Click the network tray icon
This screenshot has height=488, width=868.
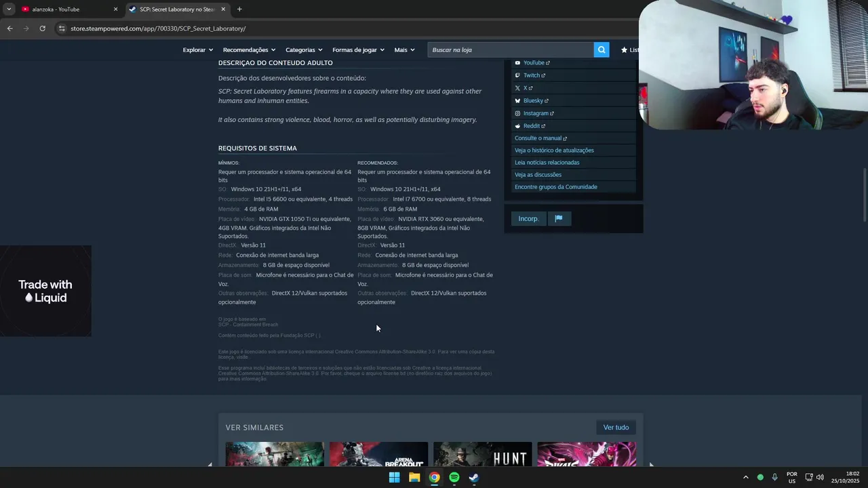tap(809, 477)
